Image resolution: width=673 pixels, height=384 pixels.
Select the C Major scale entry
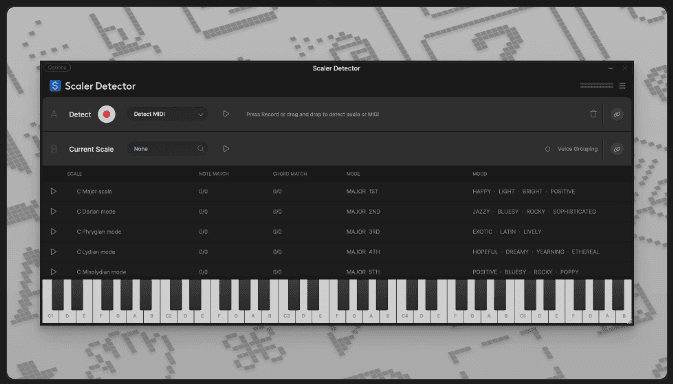tap(94, 191)
